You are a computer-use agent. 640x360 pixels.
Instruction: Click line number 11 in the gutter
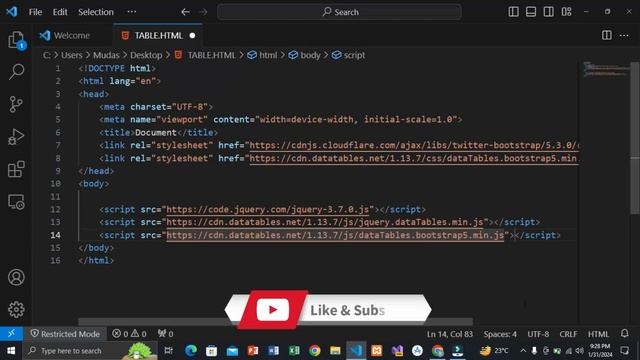point(56,197)
